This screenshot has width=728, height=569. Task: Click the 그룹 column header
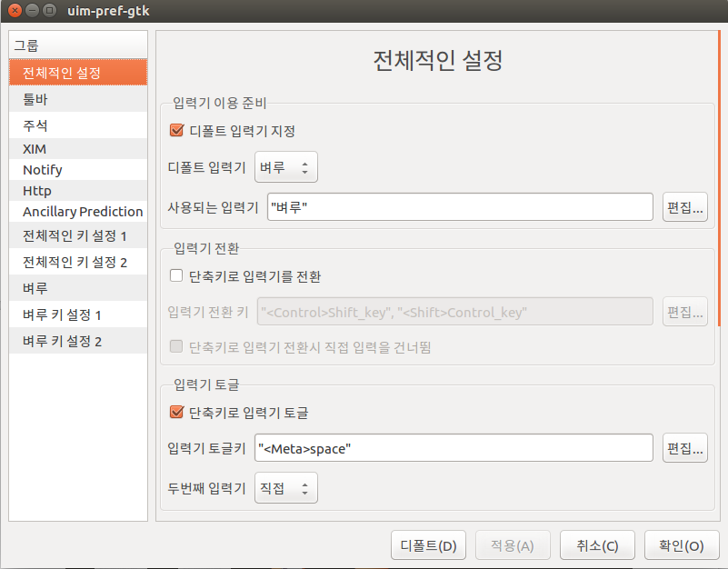(78, 45)
